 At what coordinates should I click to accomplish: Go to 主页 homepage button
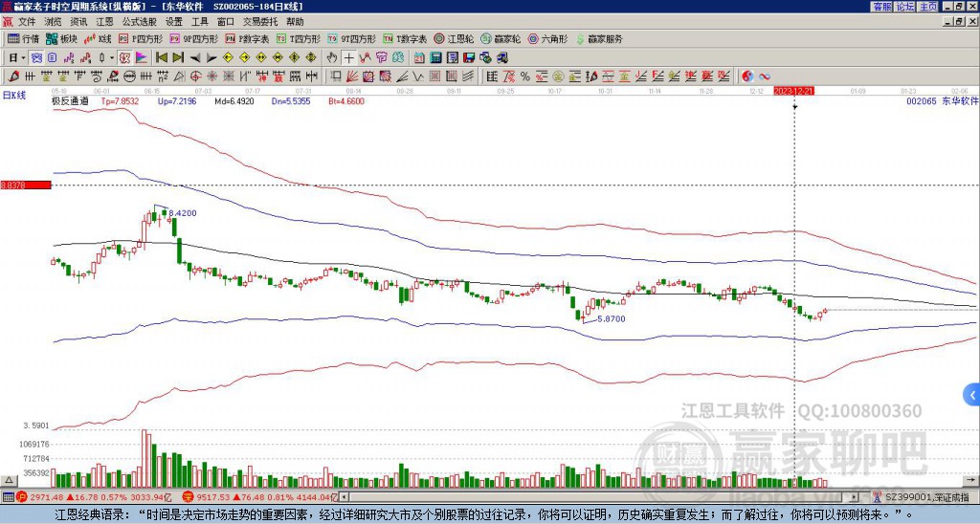pyautogui.click(x=928, y=7)
